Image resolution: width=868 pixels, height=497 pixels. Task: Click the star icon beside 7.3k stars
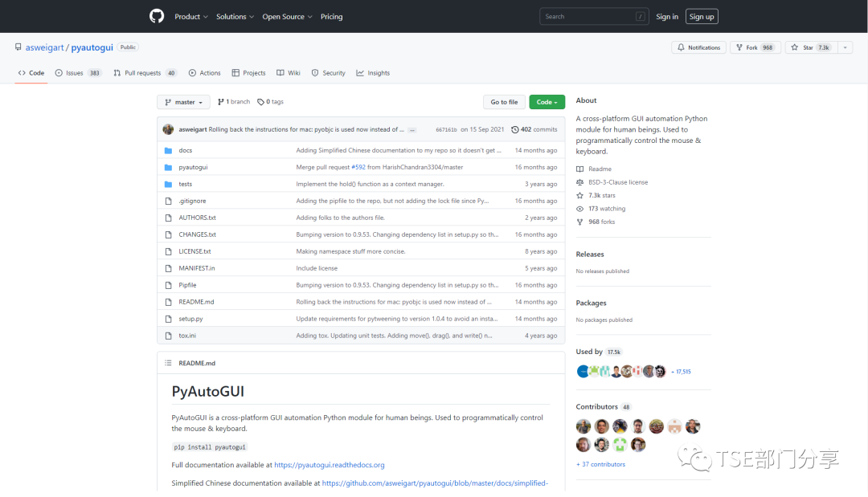[579, 196]
